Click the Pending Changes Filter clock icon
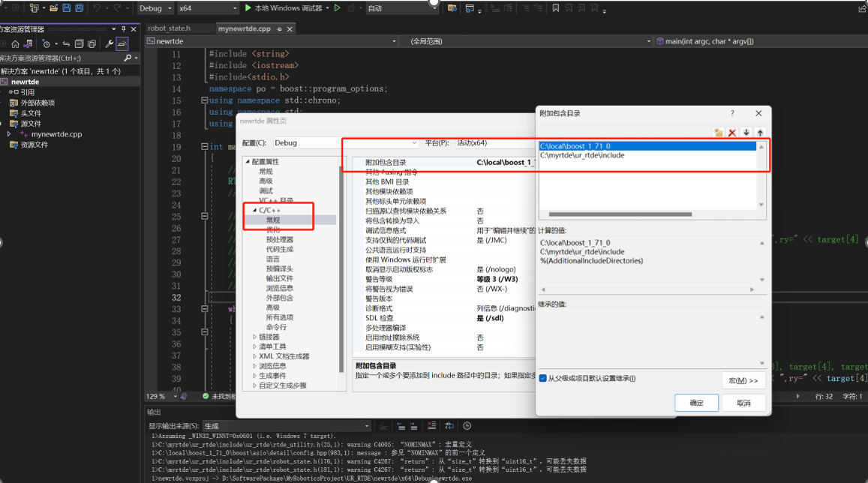 47,43
